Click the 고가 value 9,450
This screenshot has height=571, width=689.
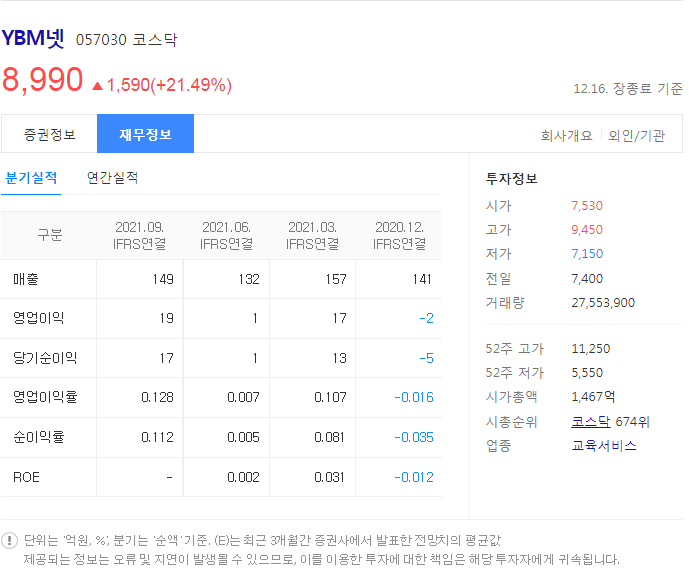click(587, 230)
